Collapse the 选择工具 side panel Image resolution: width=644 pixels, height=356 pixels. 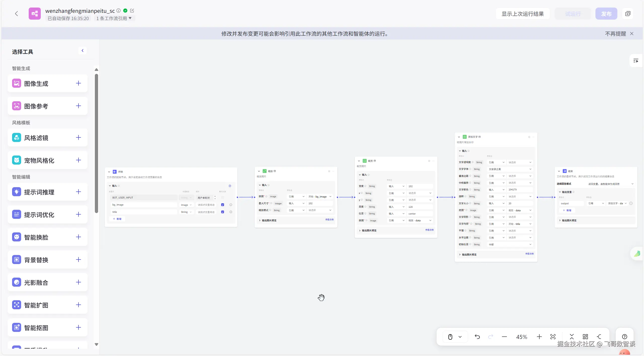point(83,50)
